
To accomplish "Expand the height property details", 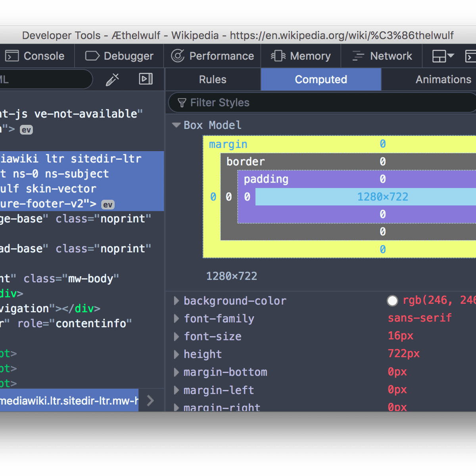I will (177, 354).
